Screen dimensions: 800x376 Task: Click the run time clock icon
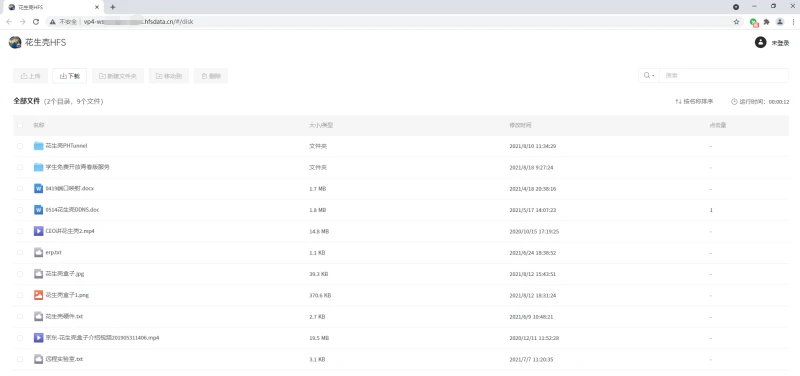point(734,102)
